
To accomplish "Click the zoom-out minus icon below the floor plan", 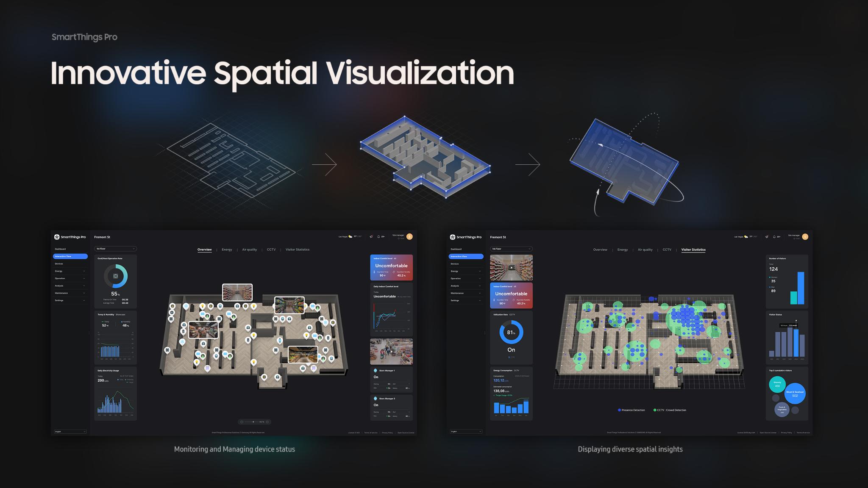I will click(x=242, y=422).
